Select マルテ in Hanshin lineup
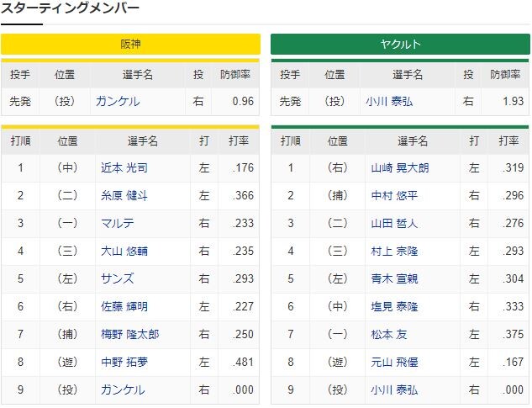 tap(118, 223)
